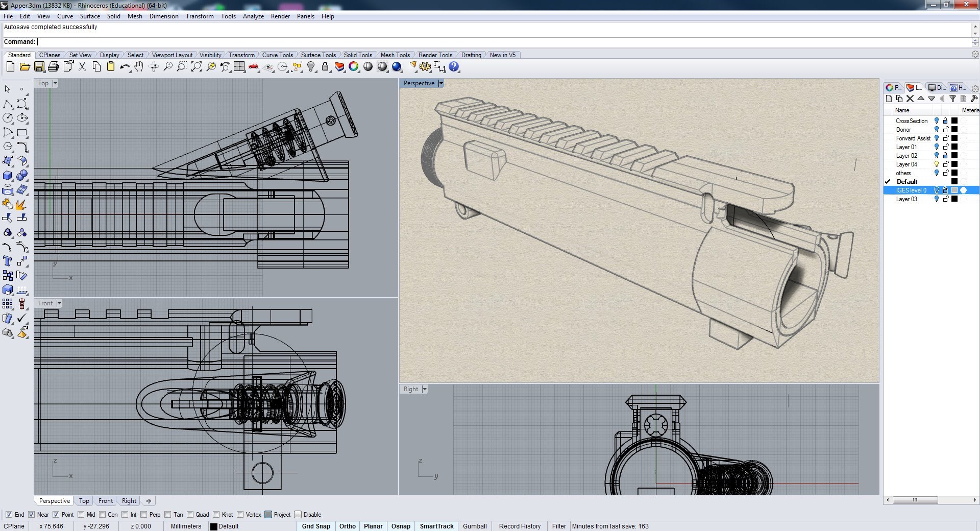Toggle the Ortho status bar button

click(347, 526)
